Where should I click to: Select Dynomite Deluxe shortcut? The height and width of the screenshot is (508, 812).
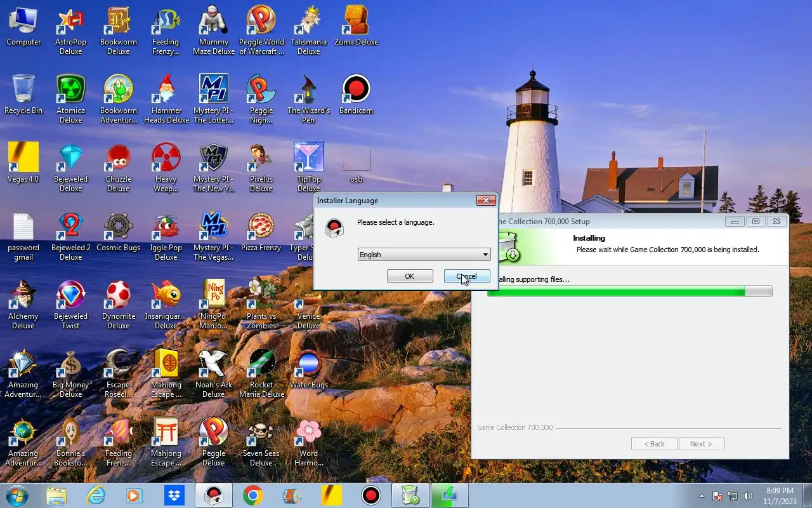tap(118, 305)
